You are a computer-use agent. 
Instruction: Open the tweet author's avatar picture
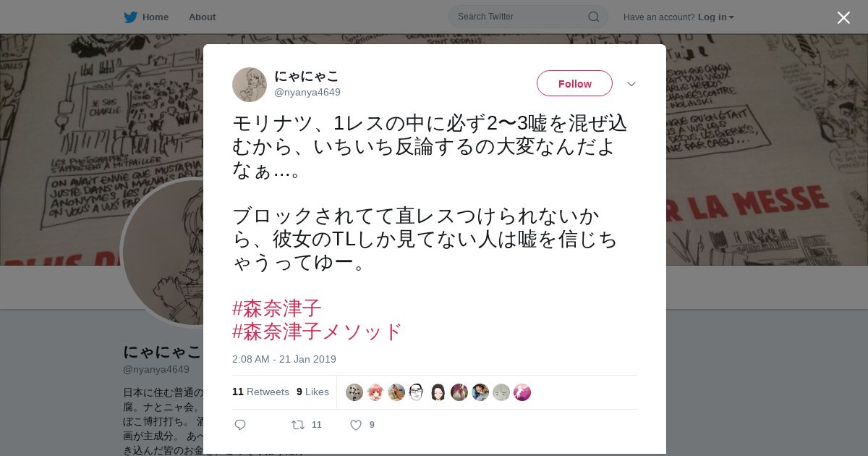(x=250, y=85)
